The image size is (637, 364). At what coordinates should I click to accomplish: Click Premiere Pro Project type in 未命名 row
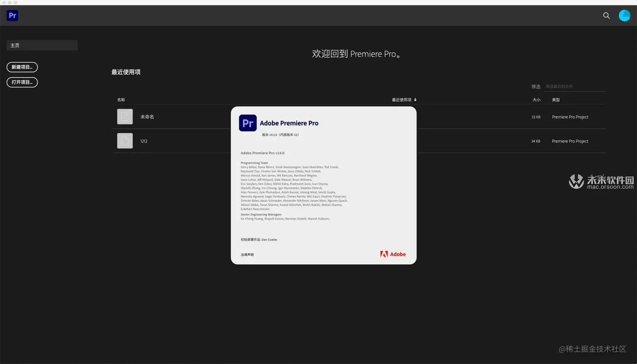pyautogui.click(x=570, y=117)
